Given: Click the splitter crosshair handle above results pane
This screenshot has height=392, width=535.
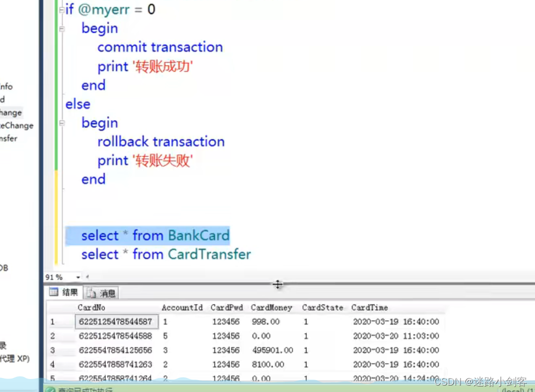Looking at the screenshot, I should coord(278,284).
